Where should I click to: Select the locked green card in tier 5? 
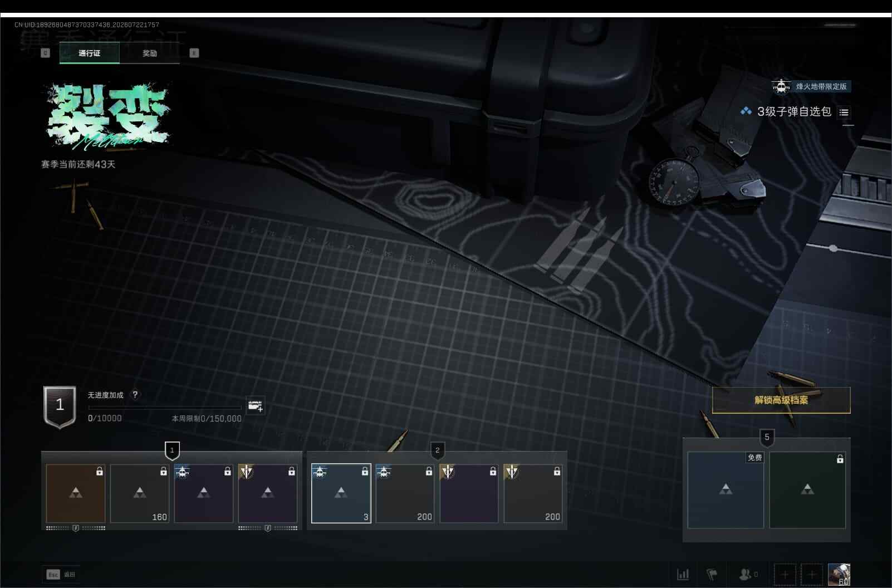pos(807,490)
